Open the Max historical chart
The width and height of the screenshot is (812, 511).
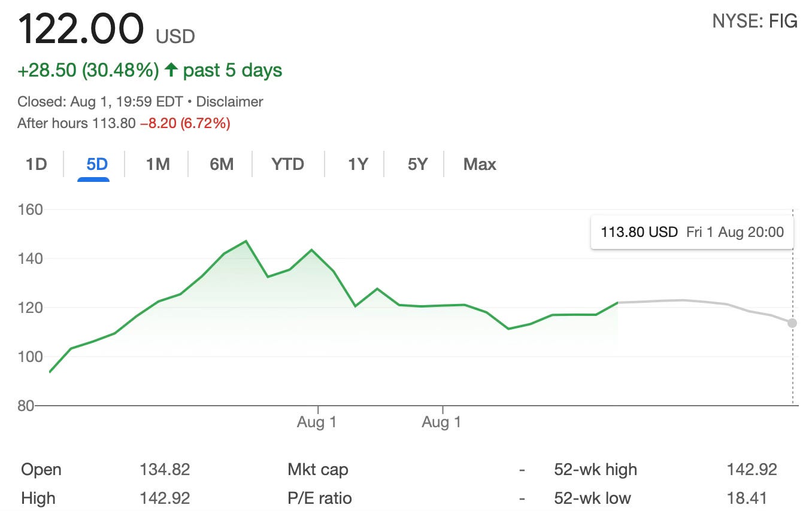coord(478,163)
